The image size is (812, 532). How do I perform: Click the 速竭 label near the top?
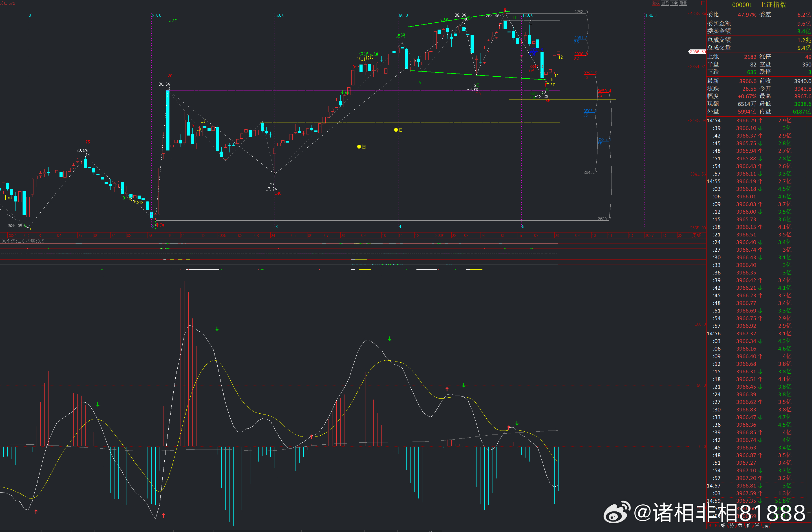[401, 36]
